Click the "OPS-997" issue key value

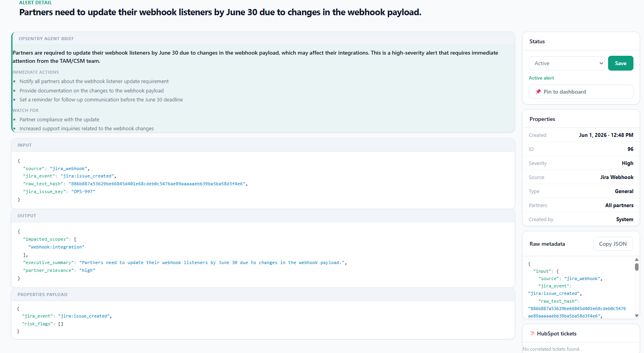[83, 192]
